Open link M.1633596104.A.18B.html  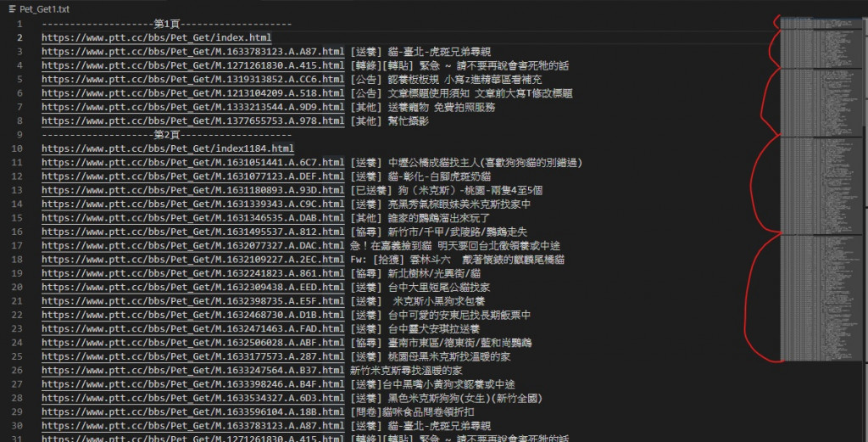point(192,411)
